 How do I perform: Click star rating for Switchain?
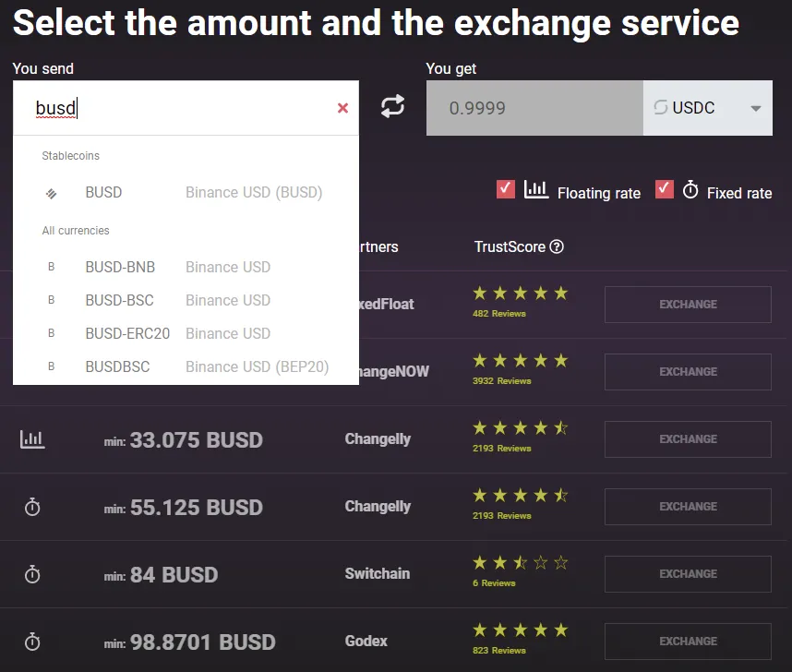[x=521, y=562]
